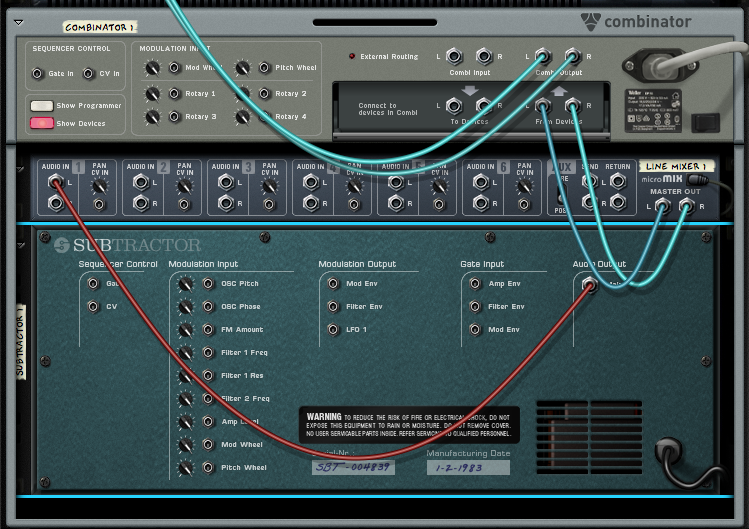Click the Filter Env modulation output jack
The width and height of the screenshot is (749, 529).
pos(333,306)
